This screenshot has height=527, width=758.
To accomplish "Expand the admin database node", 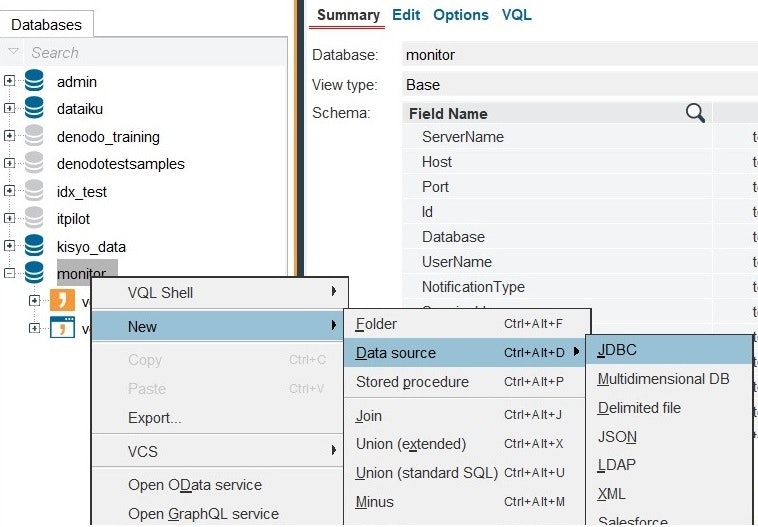I will tap(9, 81).
